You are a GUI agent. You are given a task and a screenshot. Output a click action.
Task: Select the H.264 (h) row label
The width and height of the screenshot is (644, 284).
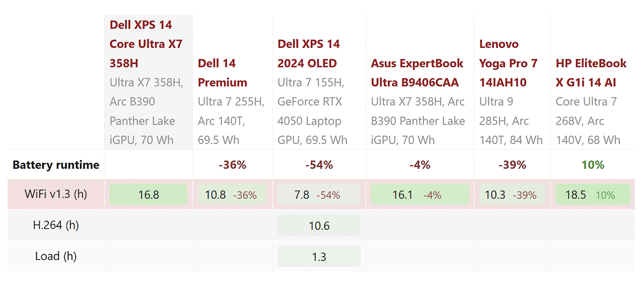coord(56,225)
